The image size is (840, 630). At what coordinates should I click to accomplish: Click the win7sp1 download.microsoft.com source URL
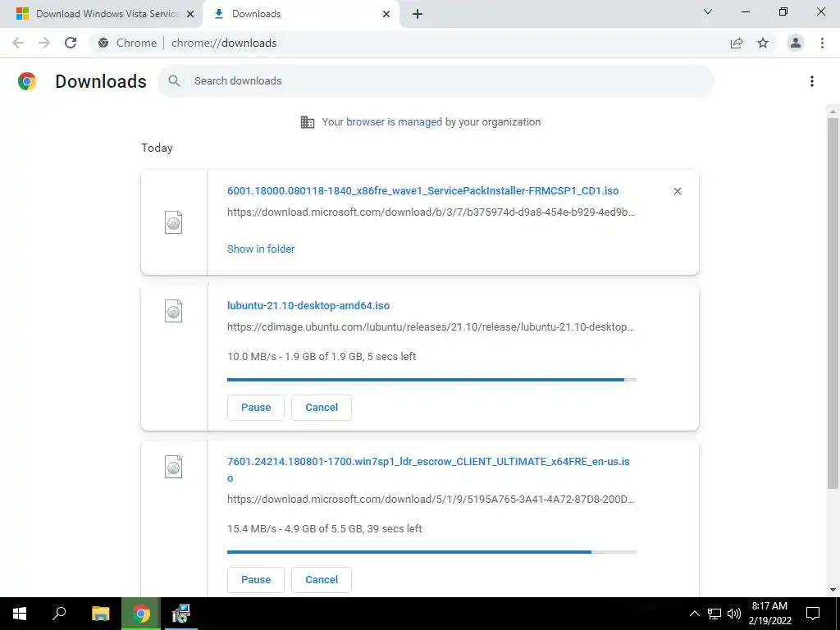coord(431,500)
